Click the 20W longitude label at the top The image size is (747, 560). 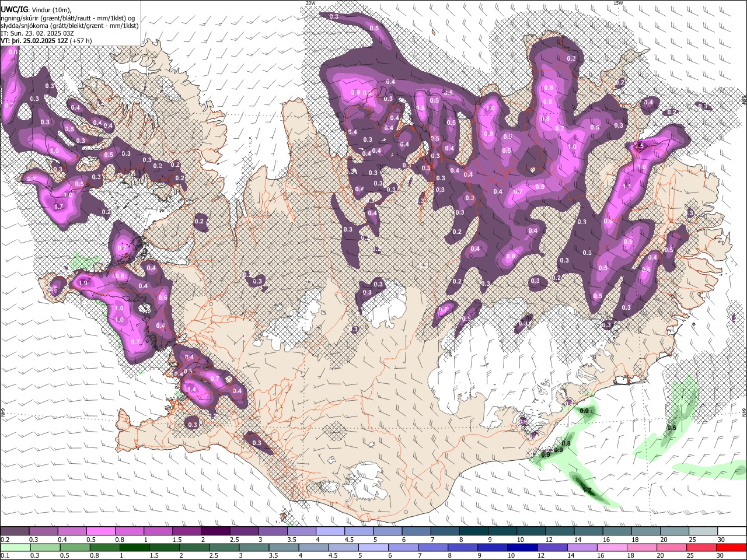310,3
